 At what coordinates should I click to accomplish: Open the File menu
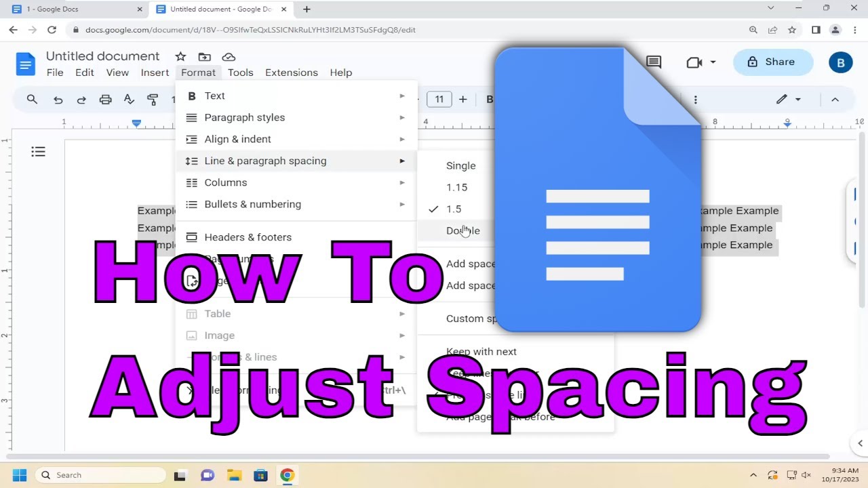[x=55, y=73]
